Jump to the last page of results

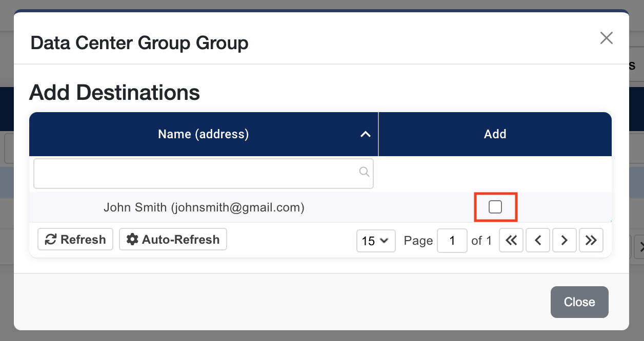pos(591,241)
